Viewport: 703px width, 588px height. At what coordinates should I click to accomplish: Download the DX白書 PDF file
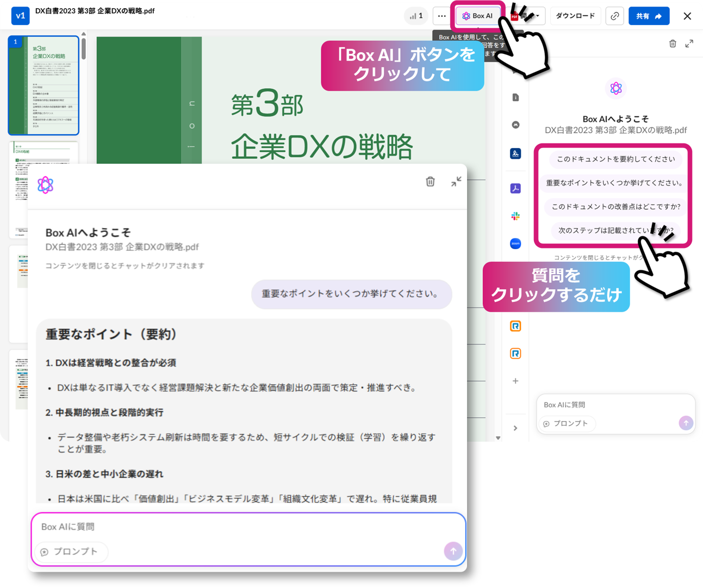coord(575,16)
